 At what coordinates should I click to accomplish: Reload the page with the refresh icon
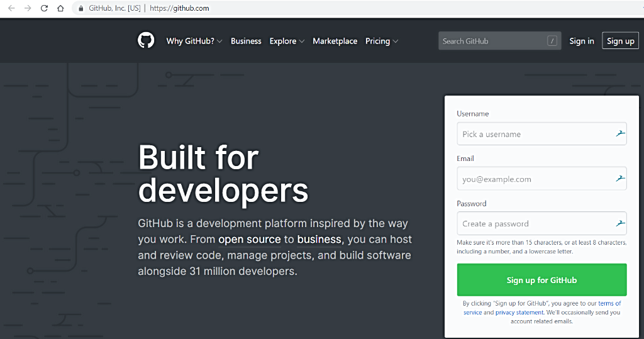44,8
